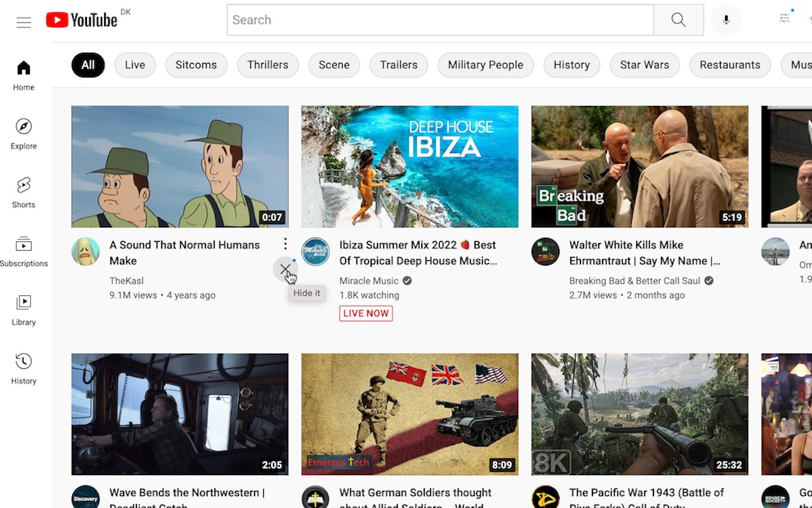
Task: Open TheKasl channel avatar
Action: 86,251
